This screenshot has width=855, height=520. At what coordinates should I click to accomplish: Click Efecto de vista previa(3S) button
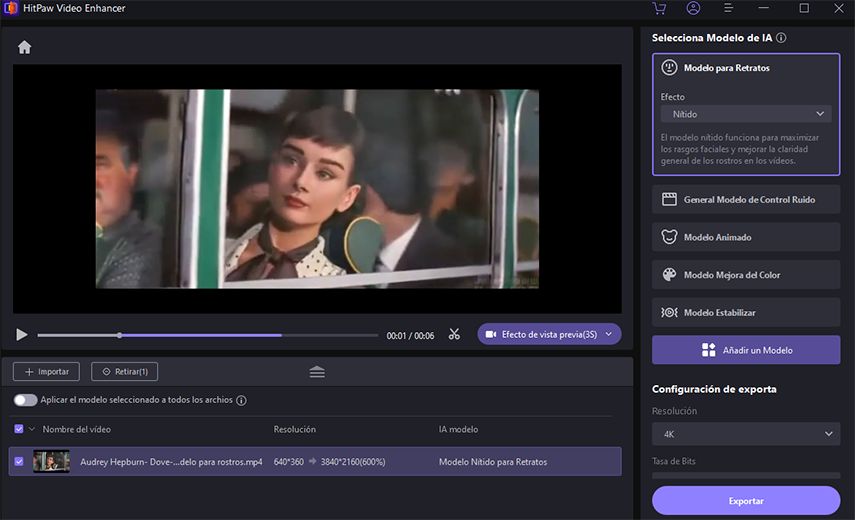pos(549,334)
